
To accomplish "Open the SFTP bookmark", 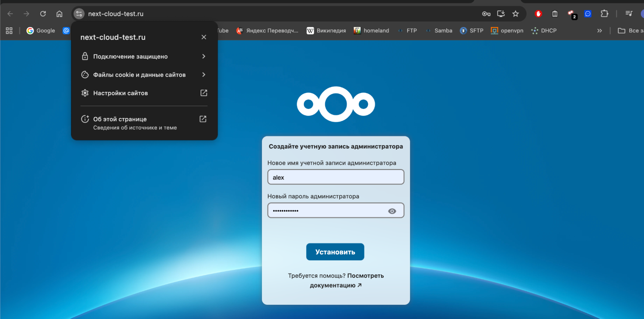I will click(472, 31).
